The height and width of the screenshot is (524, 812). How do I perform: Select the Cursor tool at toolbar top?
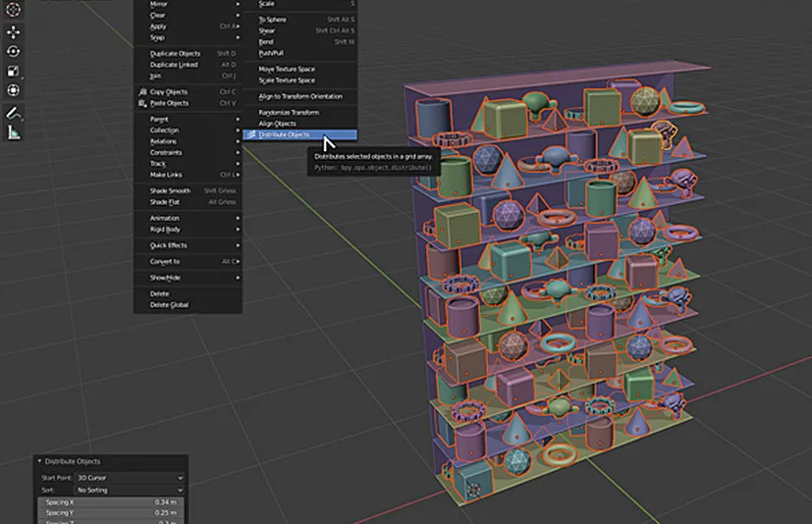[13, 9]
